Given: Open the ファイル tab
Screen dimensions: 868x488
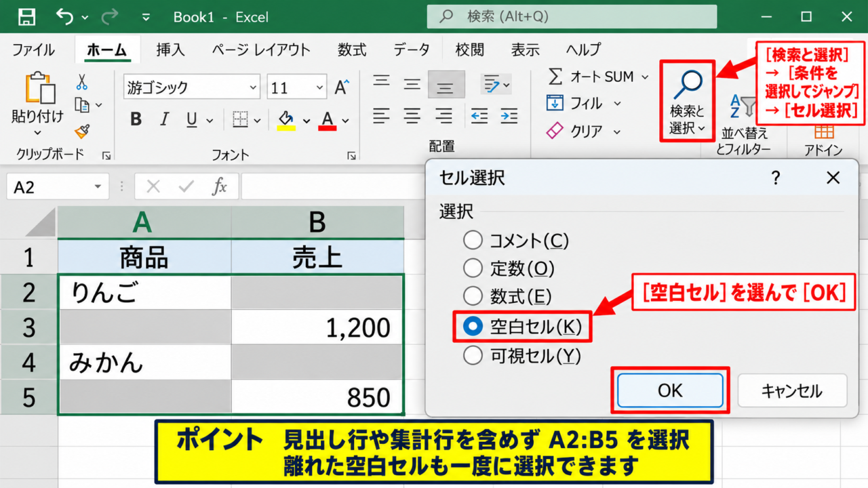Looking at the screenshot, I should coord(33,49).
